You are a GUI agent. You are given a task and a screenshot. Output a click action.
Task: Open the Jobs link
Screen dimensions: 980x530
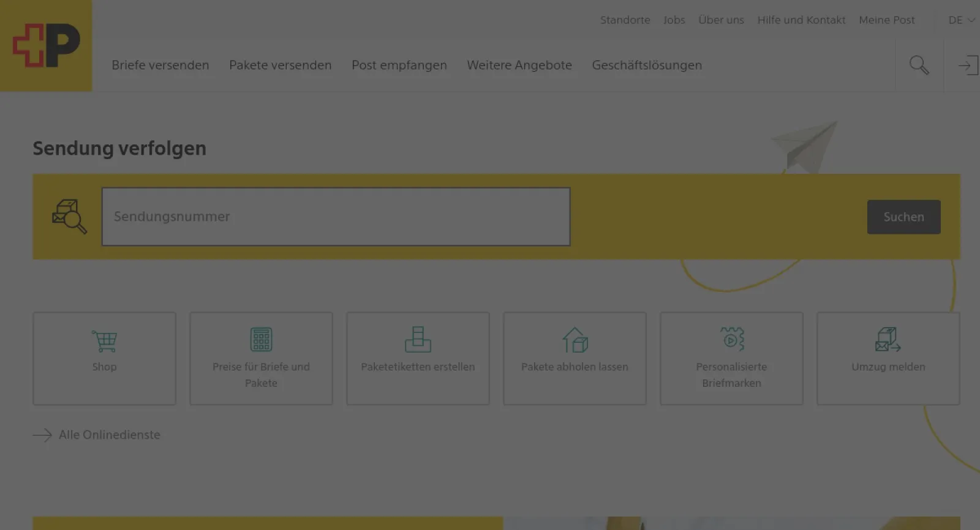674,20
